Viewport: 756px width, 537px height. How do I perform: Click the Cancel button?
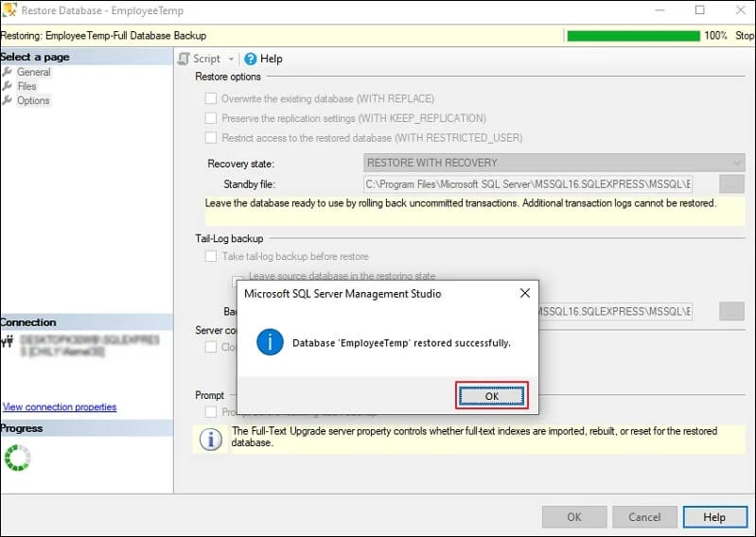(644, 517)
